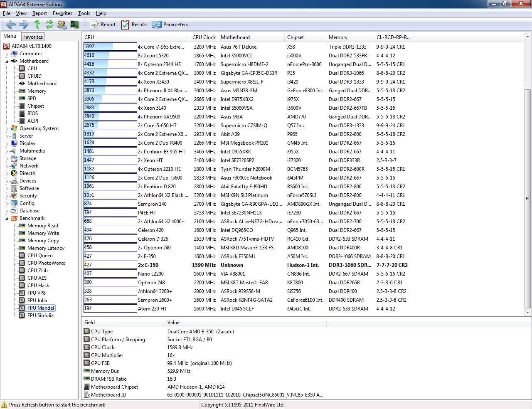The width and height of the screenshot is (532, 409).
Task: Click the green monitor icon in toolbar
Action: point(75,25)
